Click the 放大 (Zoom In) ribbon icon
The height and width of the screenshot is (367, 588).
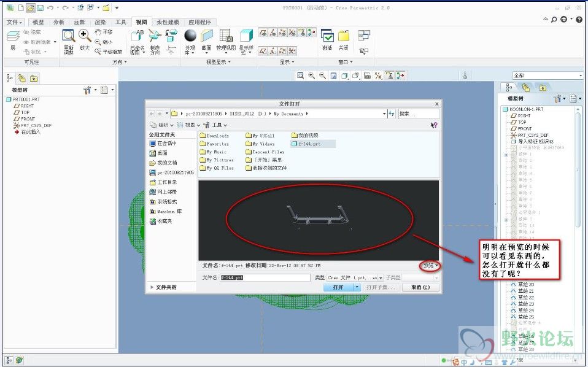(85, 41)
